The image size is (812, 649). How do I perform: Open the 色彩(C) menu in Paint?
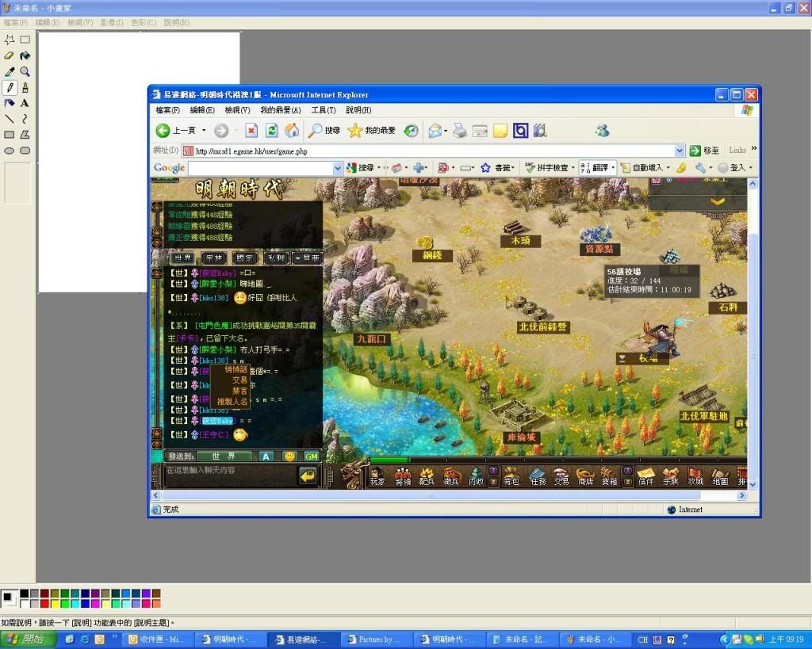pyautogui.click(x=144, y=23)
